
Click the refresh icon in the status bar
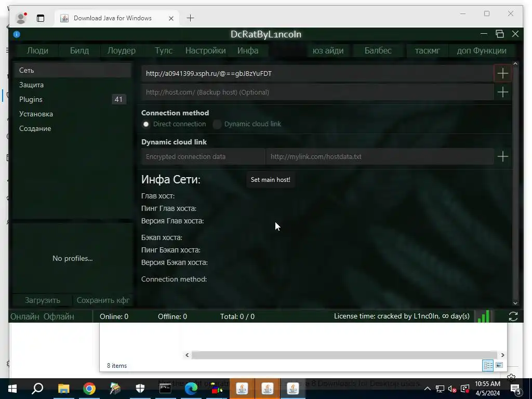513,316
